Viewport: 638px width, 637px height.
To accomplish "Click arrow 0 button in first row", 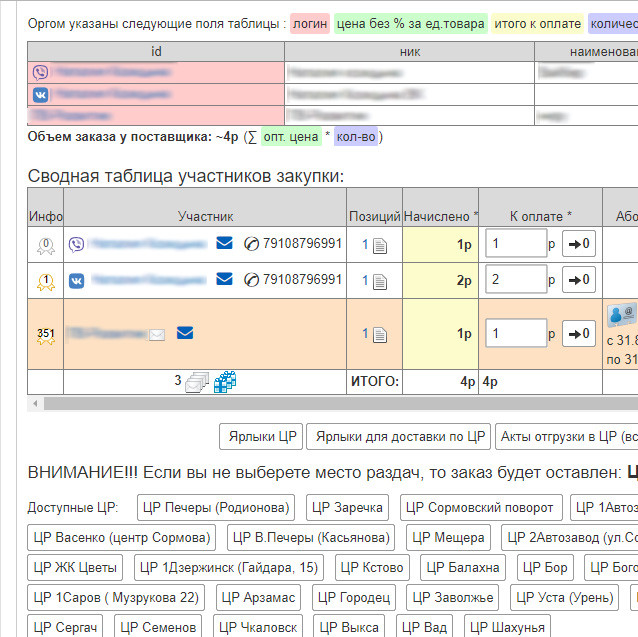I will point(579,244).
